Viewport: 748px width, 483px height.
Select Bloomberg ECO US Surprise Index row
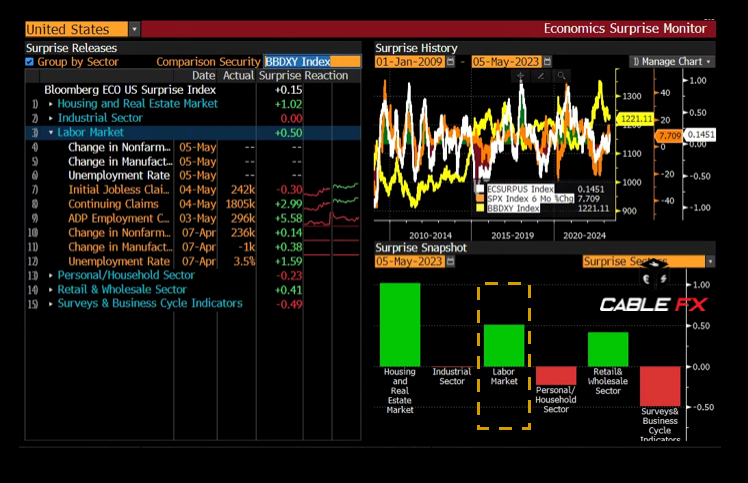point(193,90)
